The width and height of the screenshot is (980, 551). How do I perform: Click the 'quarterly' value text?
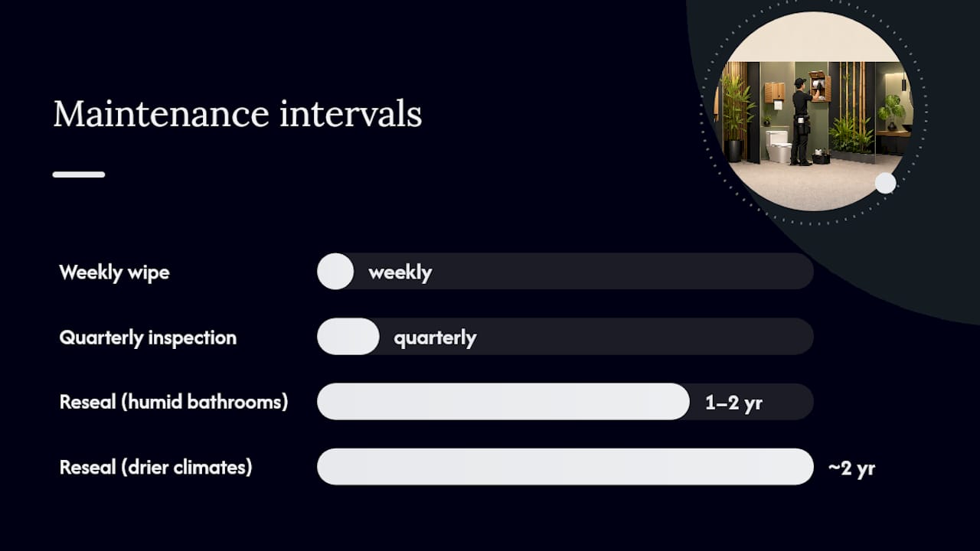pyautogui.click(x=435, y=338)
